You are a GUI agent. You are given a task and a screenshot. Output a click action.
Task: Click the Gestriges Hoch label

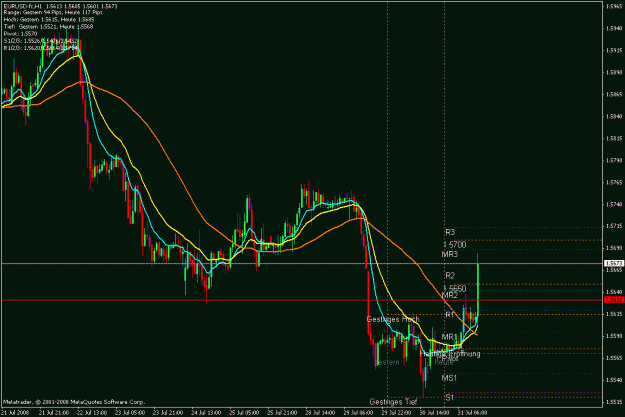(393, 319)
